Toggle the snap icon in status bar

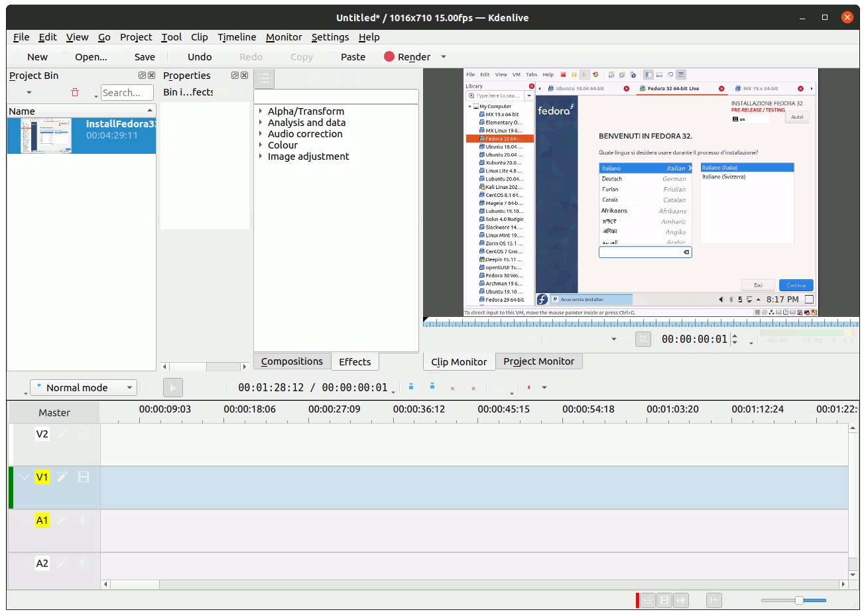[x=714, y=600]
